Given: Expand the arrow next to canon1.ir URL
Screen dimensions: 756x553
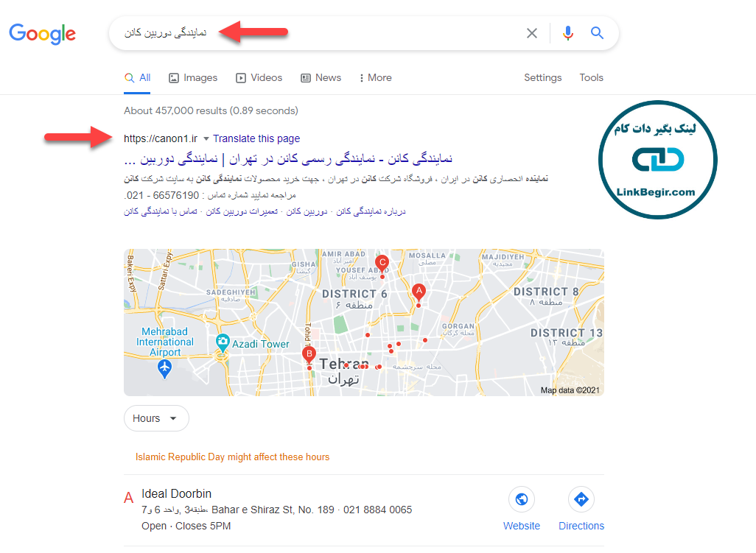Looking at the screenshot, I should point(206,138).
